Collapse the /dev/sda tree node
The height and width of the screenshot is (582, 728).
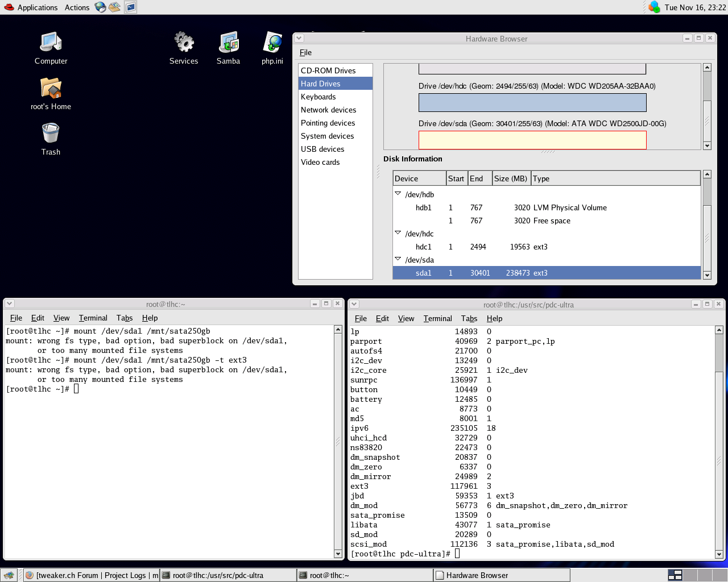398,259
